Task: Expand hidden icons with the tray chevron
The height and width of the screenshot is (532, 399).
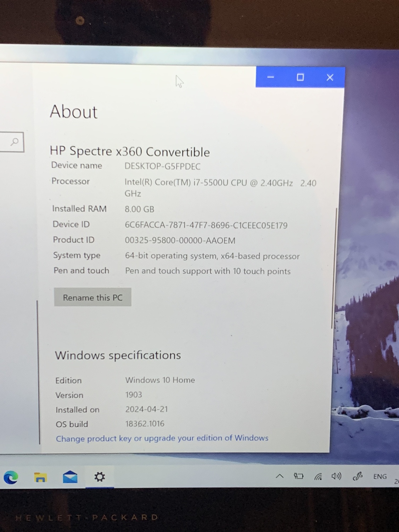Action: click(x=280, y=476)
